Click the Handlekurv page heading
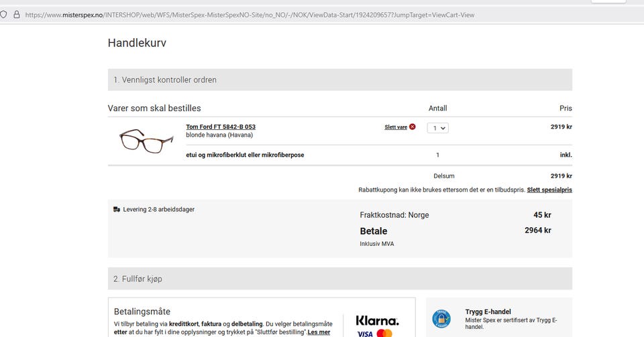Image resolution: width=644 pixels, height=337 pixels. [137, 43]
